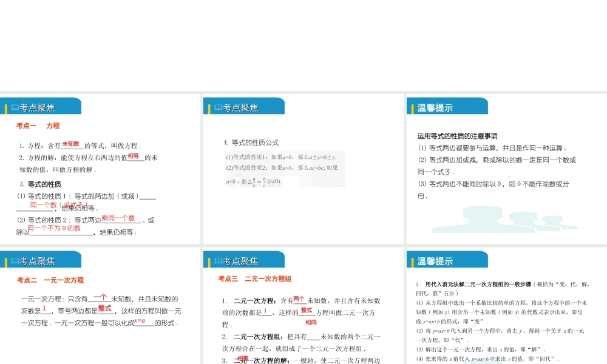607x364 pixels.
Task: Click the gray formula box with 等式的性质1
Action: [x=285, y=169]
